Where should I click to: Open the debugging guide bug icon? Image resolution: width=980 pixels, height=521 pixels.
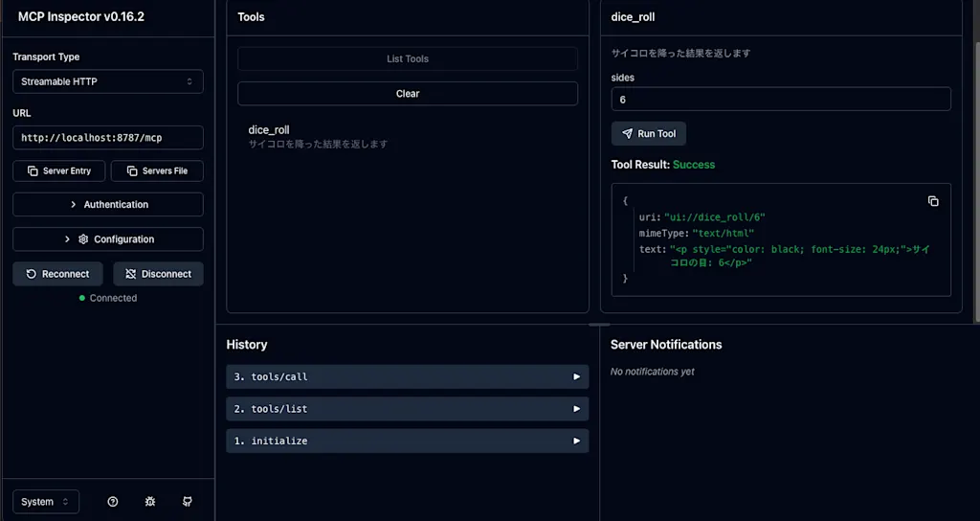150,502
